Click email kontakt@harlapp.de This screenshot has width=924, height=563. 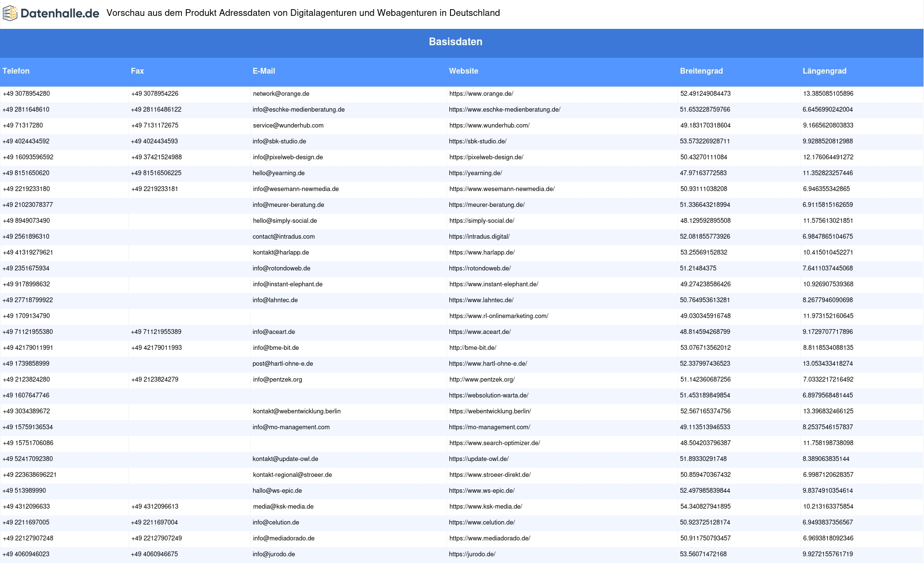point(281,253)
